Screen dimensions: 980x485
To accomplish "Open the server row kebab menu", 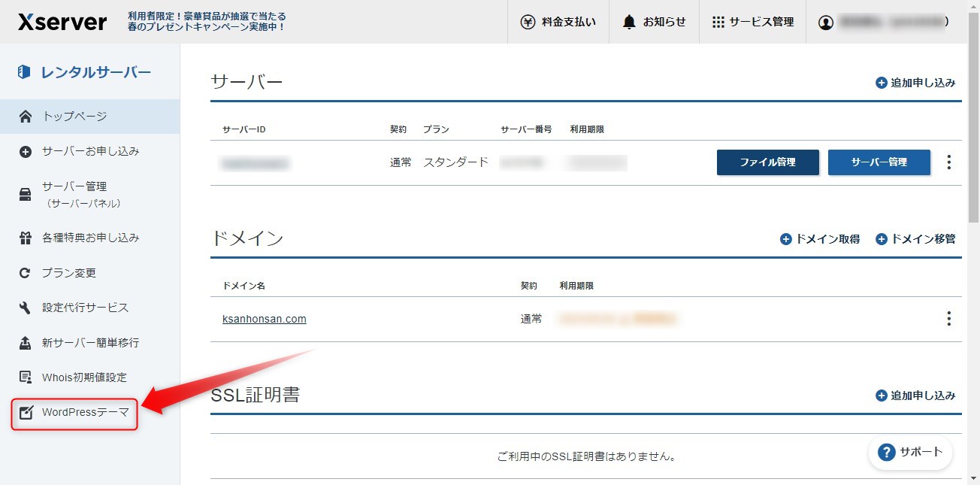I will coord(948,162).
